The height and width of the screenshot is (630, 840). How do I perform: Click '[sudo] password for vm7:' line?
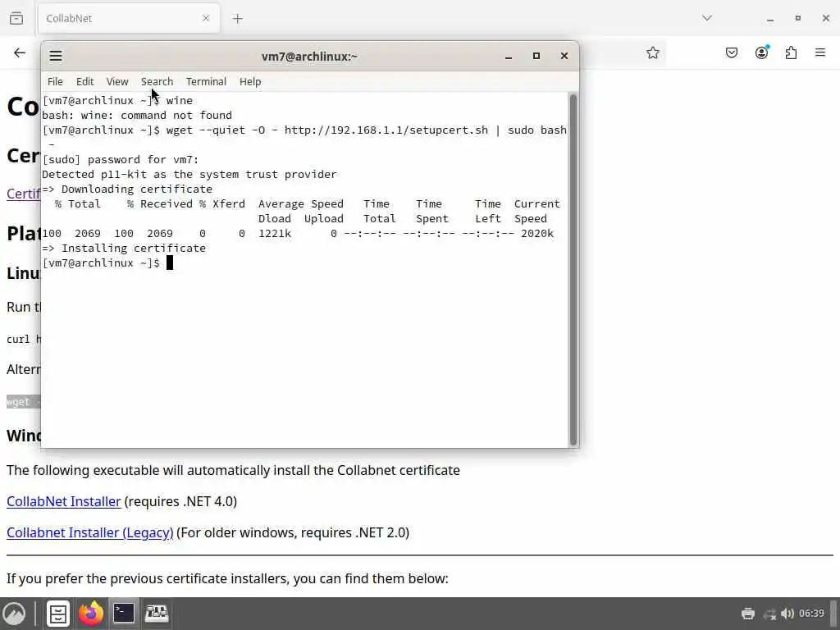coord(121,160)
